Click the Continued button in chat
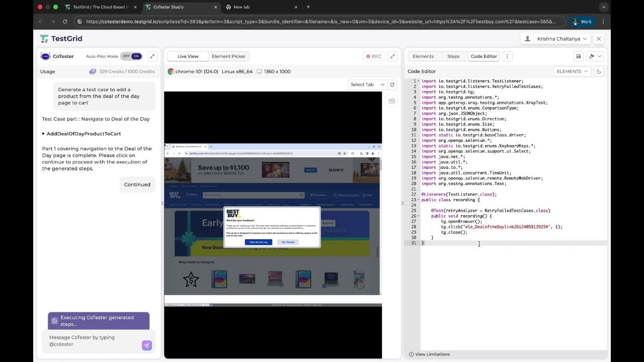 pos(137,184)
